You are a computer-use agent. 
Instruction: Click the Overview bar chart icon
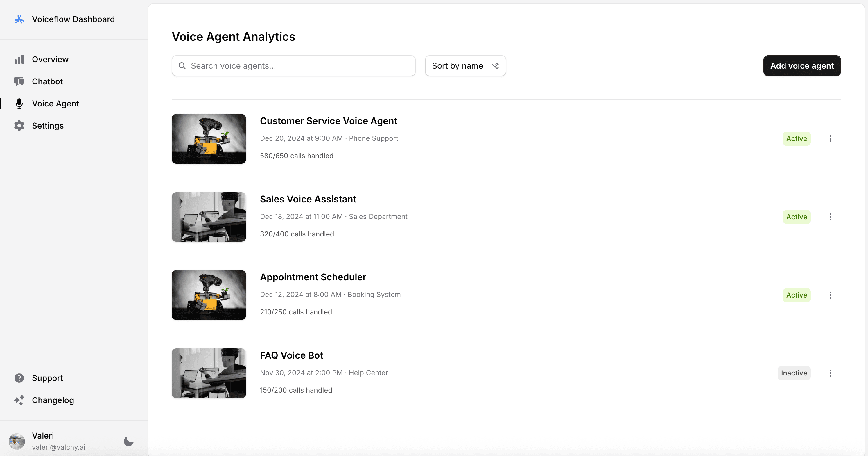click(19, 59)
